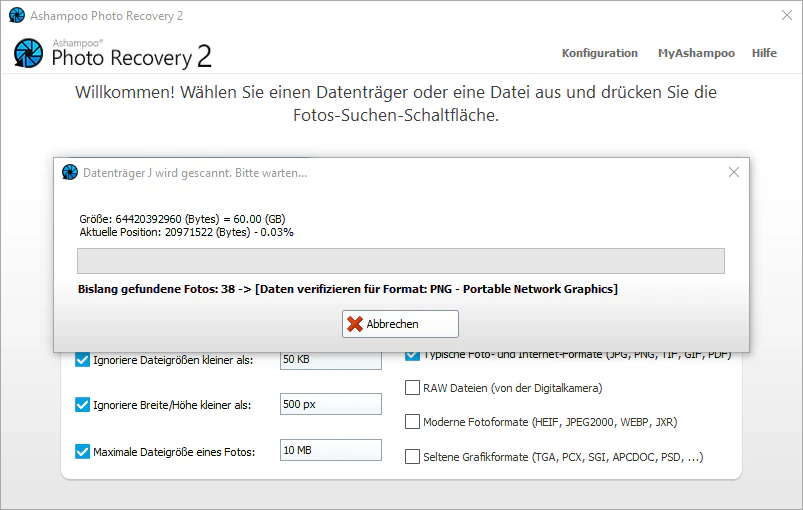Open the 10 MB maximum size field
Screen dimensions: 803x510
point(331,450)
